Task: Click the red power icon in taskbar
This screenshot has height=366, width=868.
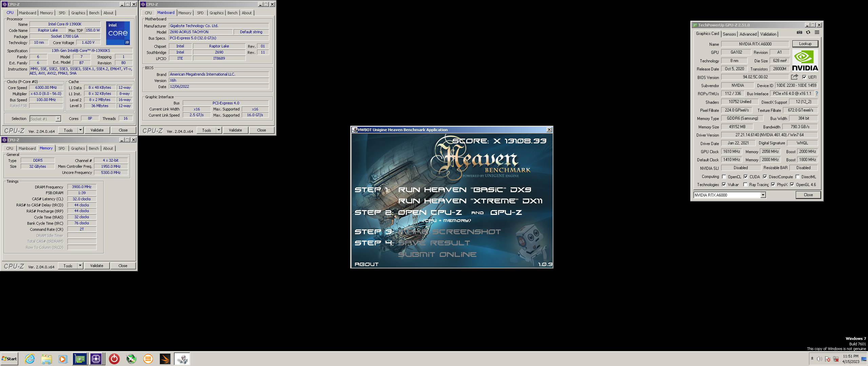Action: tap(114, 359)
